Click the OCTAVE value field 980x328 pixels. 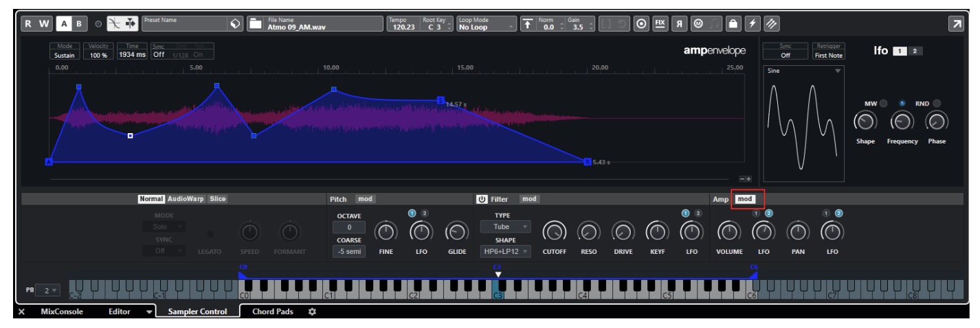click(x=349, y=226)
